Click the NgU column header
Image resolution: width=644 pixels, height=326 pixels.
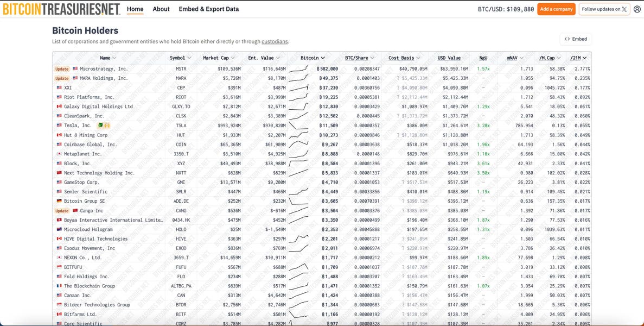pyautogui.click(x=483, y=58)
